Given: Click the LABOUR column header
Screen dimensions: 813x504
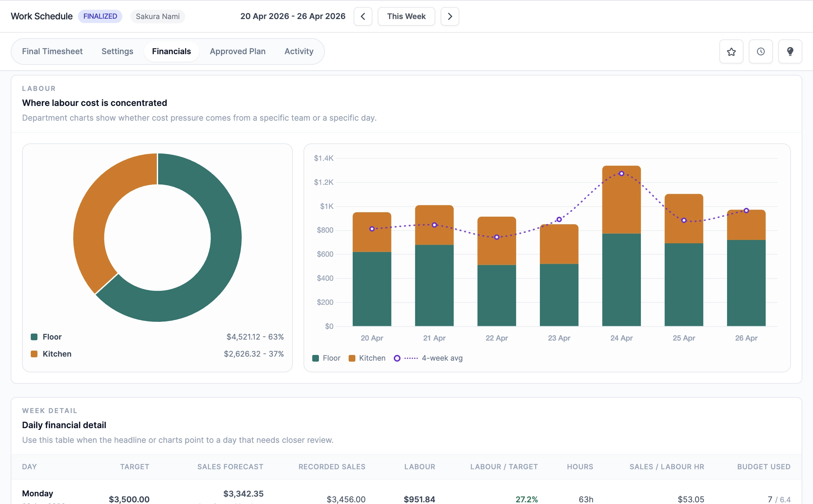Looking at the screenshot, I should pos(420,467).
